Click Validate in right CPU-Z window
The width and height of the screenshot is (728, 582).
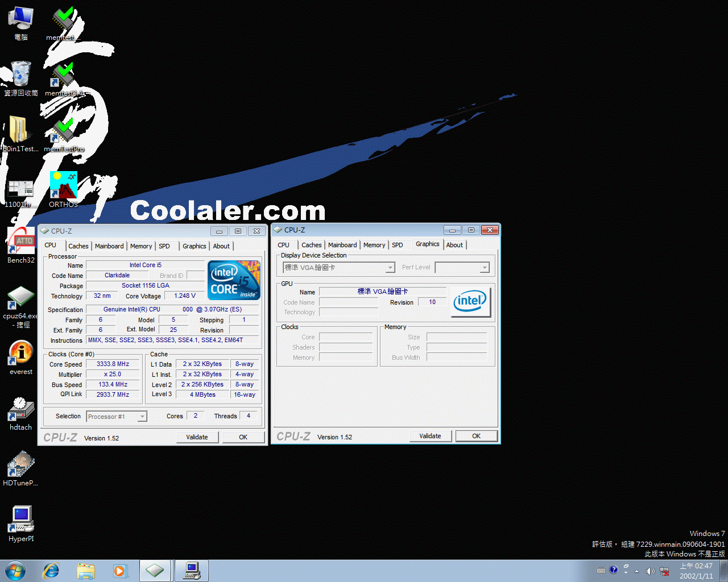coord(431,436)
